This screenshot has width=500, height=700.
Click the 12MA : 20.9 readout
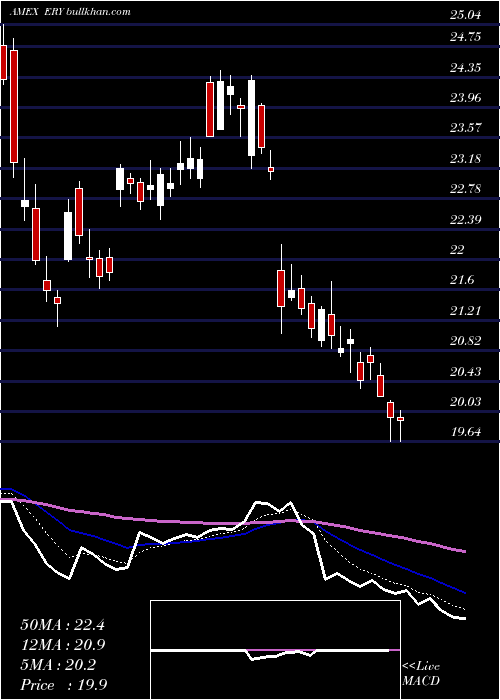coord(62,645)
